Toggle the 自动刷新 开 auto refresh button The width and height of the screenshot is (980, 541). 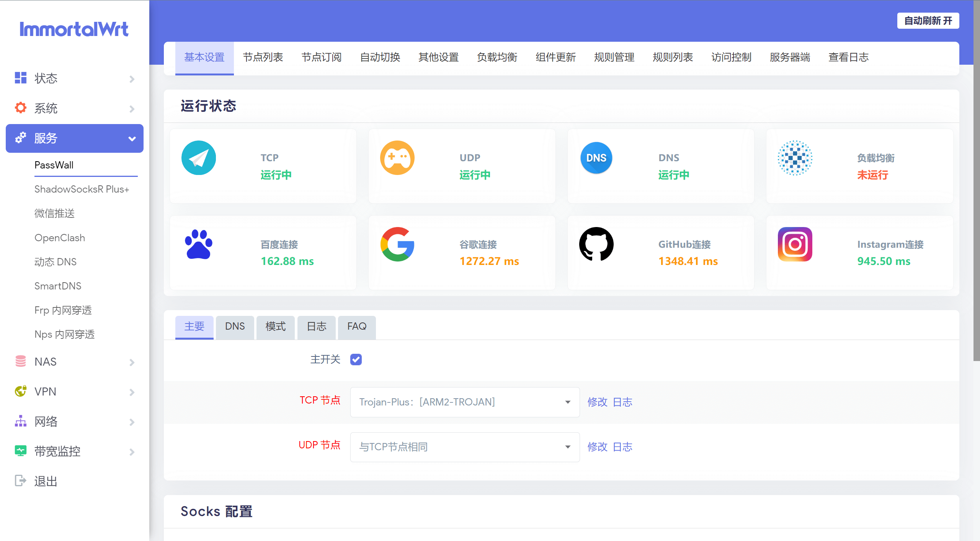click(x=928, y=21)
